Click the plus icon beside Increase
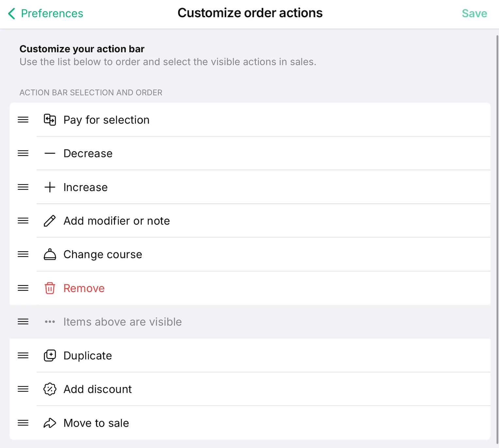 pos(50,187)
